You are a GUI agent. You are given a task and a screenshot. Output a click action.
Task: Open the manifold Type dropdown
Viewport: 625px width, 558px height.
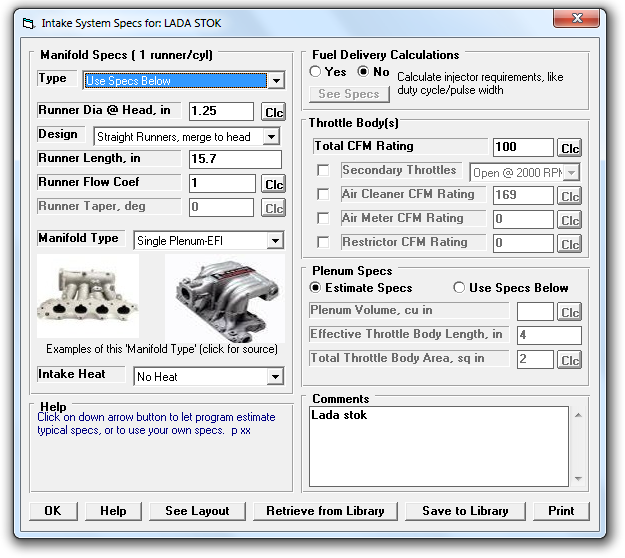point(276,81)
